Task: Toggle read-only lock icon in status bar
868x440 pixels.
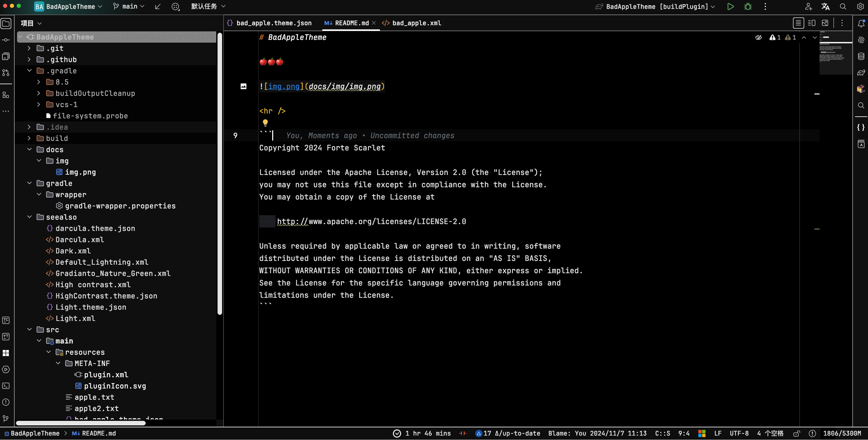Action: coord(797,434)
